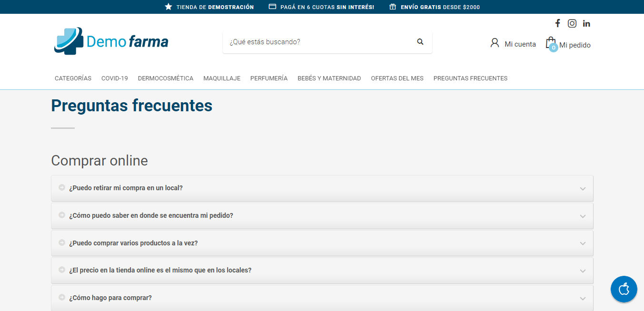
Task: Expand chevron for ¿Puedo comprar varios productos a la vez?
Action: tap(583, 243)
